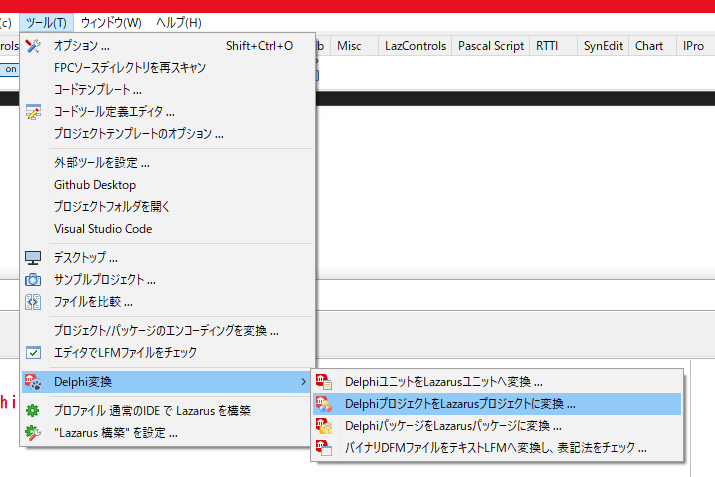Click the green gear build Lazarus icon

click(33, 411)
